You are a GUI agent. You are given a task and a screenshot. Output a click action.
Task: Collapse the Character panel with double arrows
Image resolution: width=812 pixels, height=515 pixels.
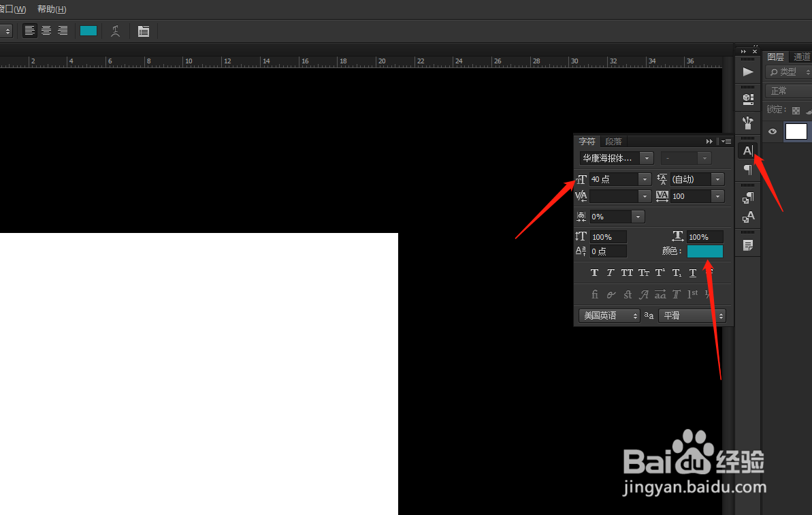click(x=709, y=142)
